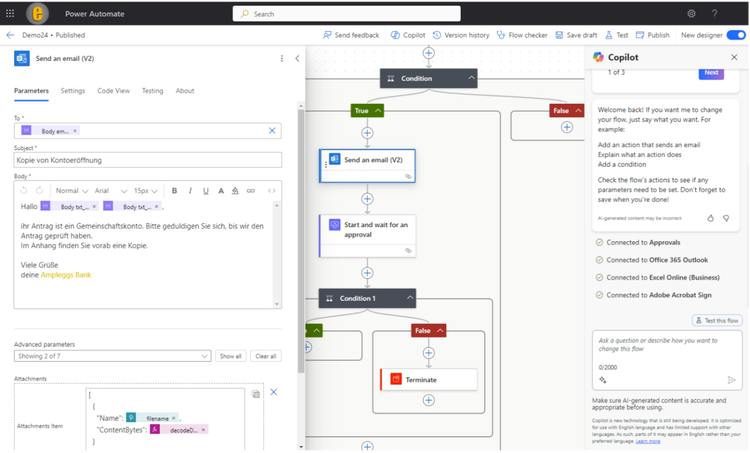Select the Start and wait for an approval card
The image size is (750, 453).
pyautogui.click(x=367, y=235)
